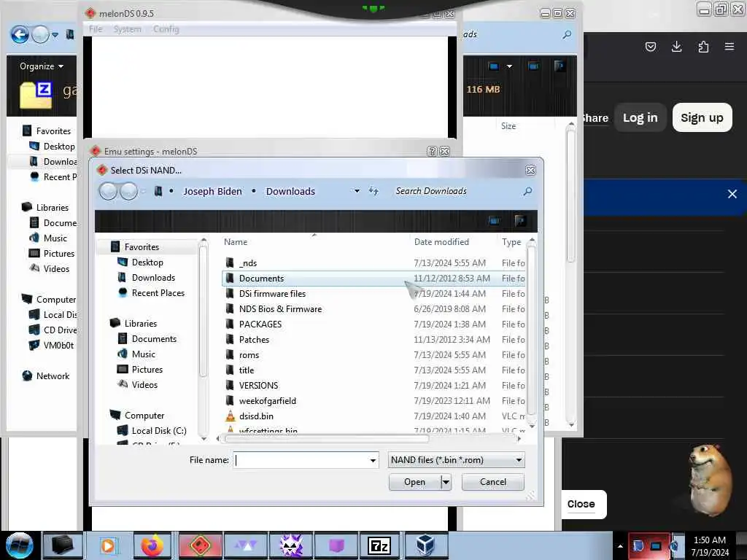747x560 pixels.
Task: Toggle preview pane icon in dialog toolbar
Action: 519,220
